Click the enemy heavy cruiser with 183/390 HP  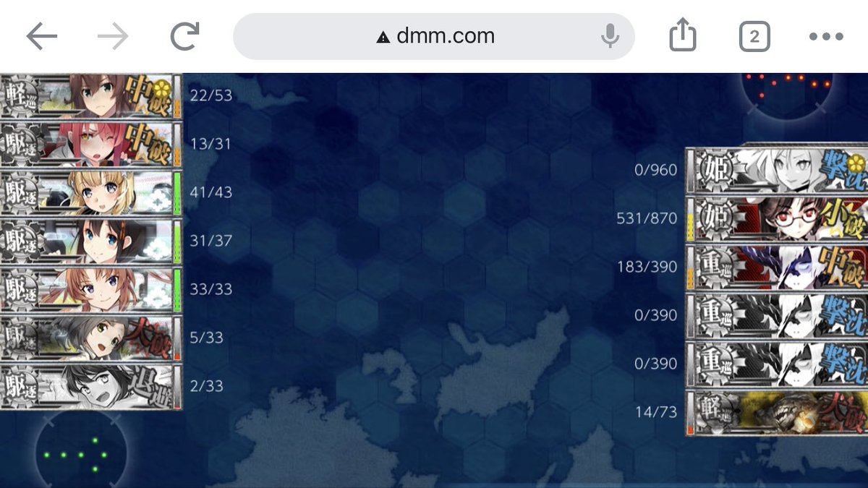pyautogui.click(x=776, y=267)
